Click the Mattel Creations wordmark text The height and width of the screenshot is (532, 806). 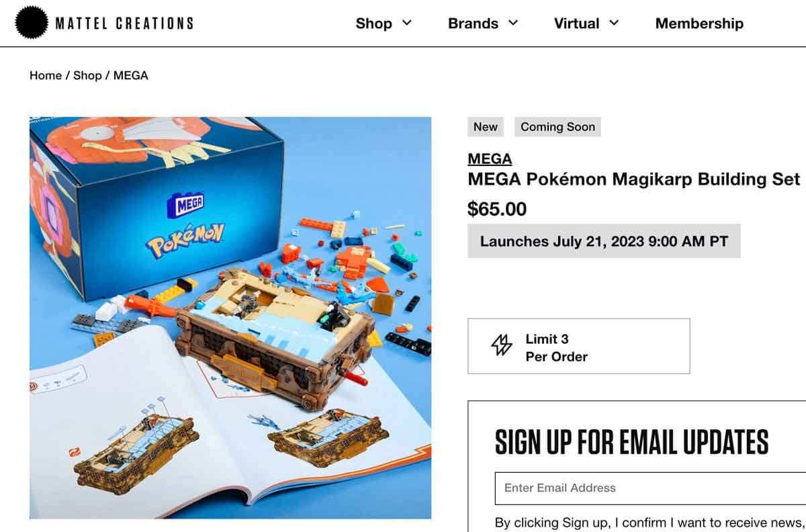[x=122, y=23]
